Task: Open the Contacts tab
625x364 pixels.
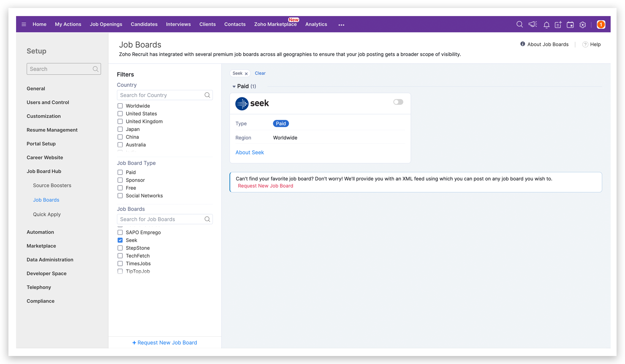Action: click(x=235, y=24)
